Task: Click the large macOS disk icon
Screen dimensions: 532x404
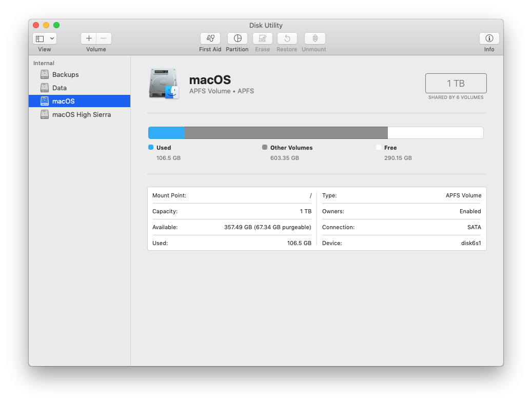Action: [164, 84]
